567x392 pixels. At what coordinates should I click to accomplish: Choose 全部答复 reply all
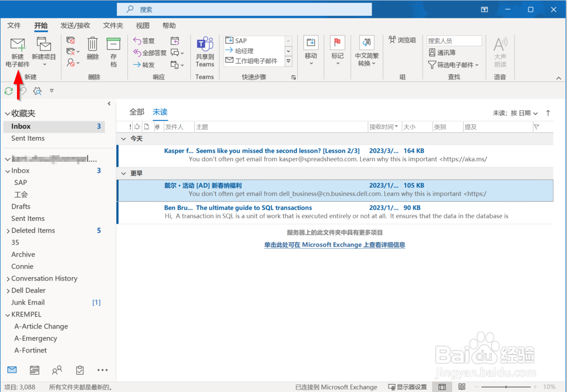(150, 53)
